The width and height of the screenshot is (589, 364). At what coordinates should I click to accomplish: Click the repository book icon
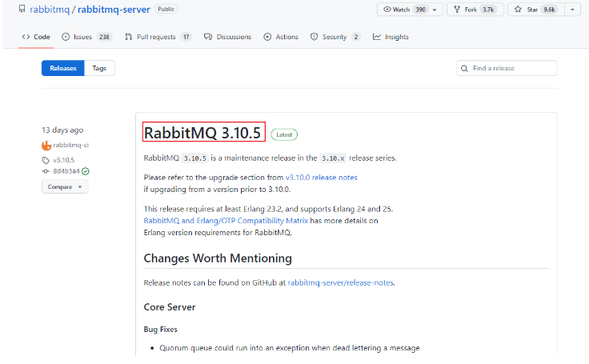pos(22,9)
